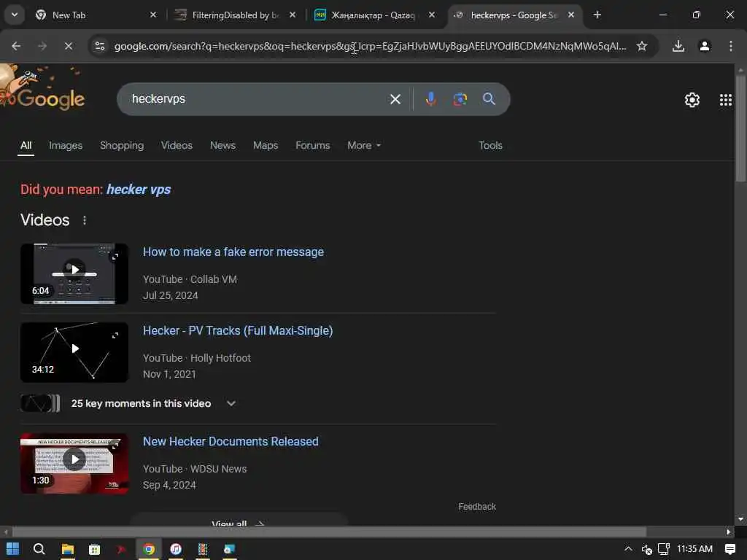The width and height of the screenshot is (747, 560).
Task: Add a new browser tab
Action: [x=597, y=15]
